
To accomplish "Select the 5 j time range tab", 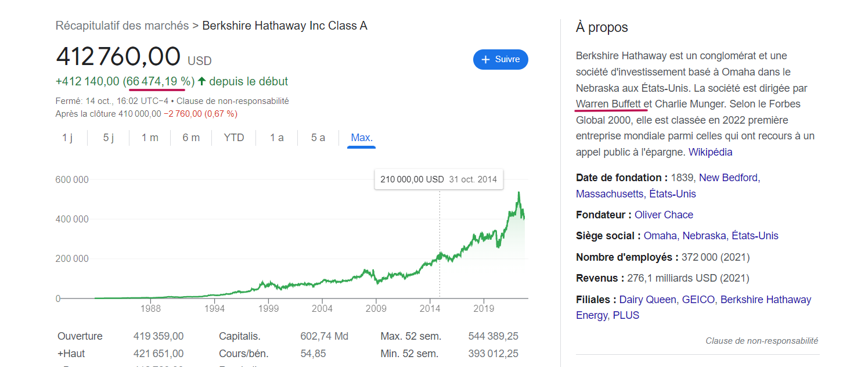I will pos(109,138).
